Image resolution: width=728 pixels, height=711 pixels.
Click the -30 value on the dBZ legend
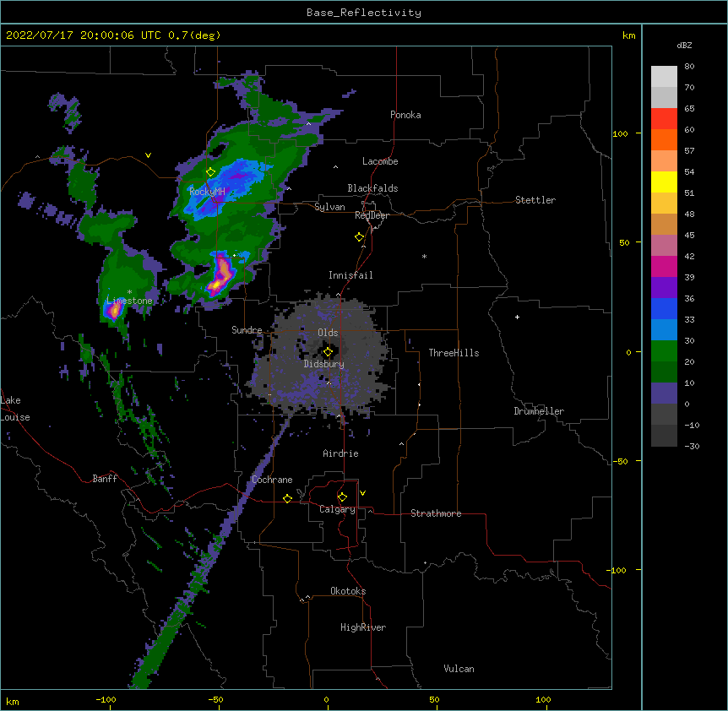[692, 446]
